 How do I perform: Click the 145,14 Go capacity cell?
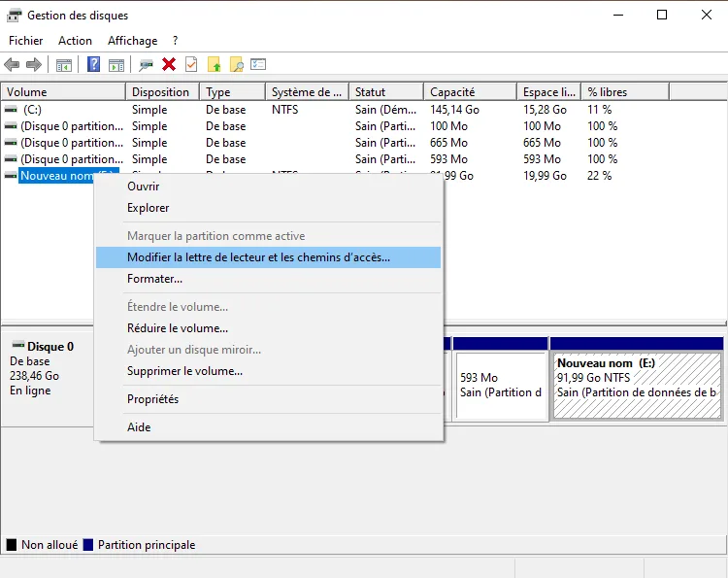454,110
